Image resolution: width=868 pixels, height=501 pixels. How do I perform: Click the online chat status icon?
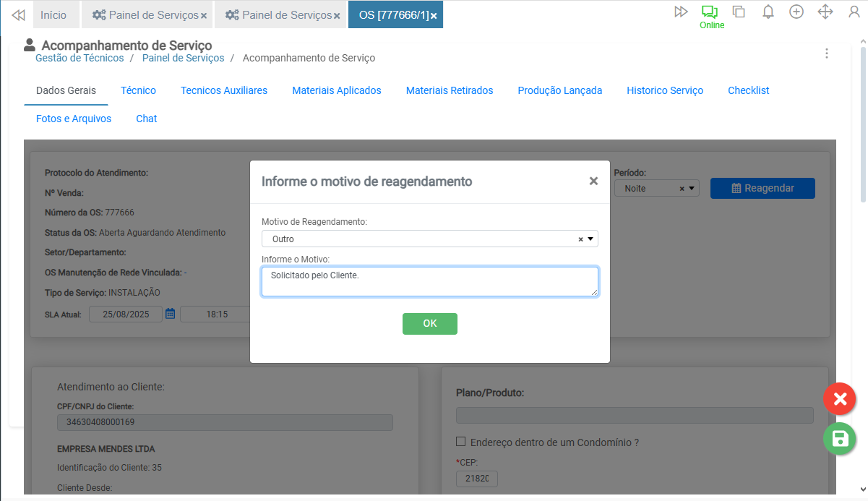pos(710,12)
